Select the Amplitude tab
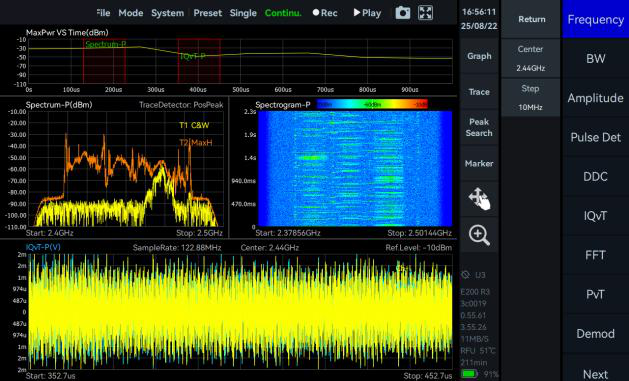This screenshot has height=381, width=629. [595, 98]
